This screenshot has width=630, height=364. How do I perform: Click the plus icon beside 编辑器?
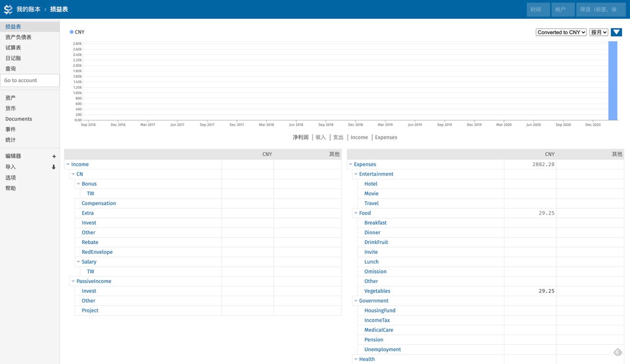point(54,156)
